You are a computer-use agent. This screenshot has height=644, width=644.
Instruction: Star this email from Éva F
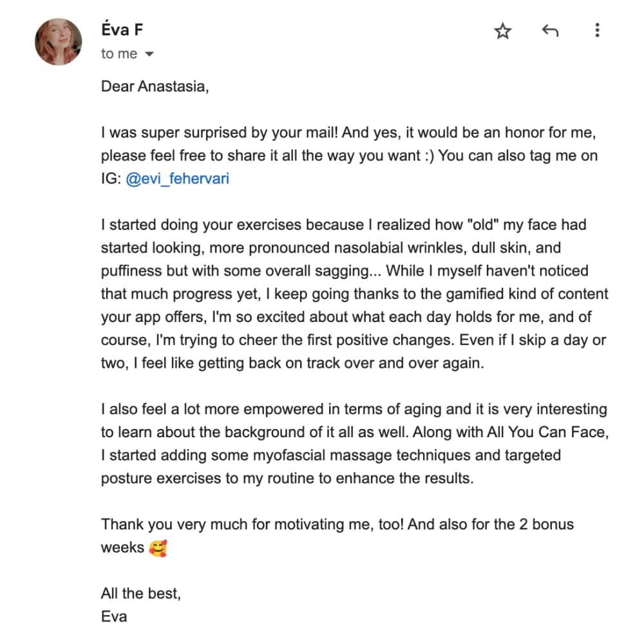[502, 31]
